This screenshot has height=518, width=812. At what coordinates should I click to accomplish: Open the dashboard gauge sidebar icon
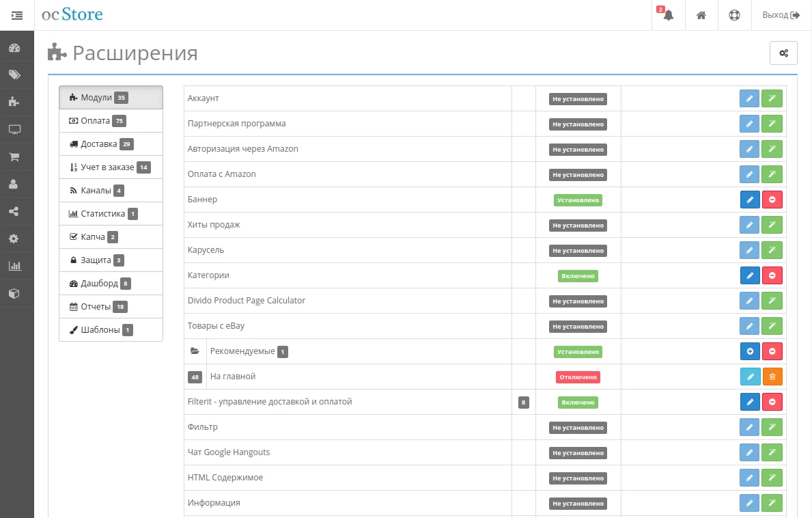pos(14,48)
